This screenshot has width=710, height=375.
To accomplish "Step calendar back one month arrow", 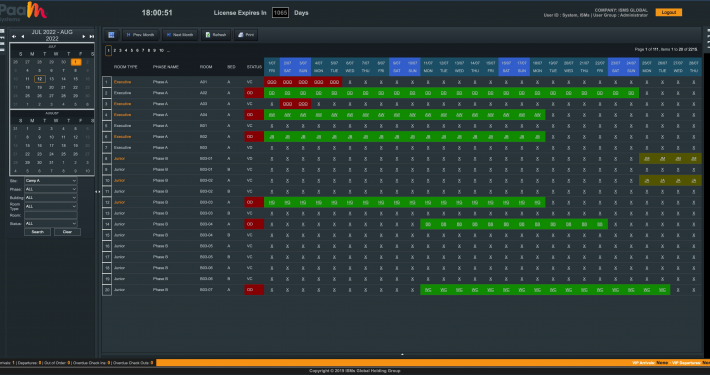I will coord(23,36).
